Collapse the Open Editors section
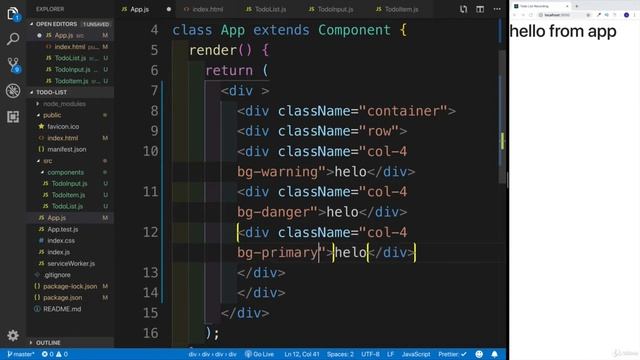The height and width of the screenshot is (360, 640). 56,24
